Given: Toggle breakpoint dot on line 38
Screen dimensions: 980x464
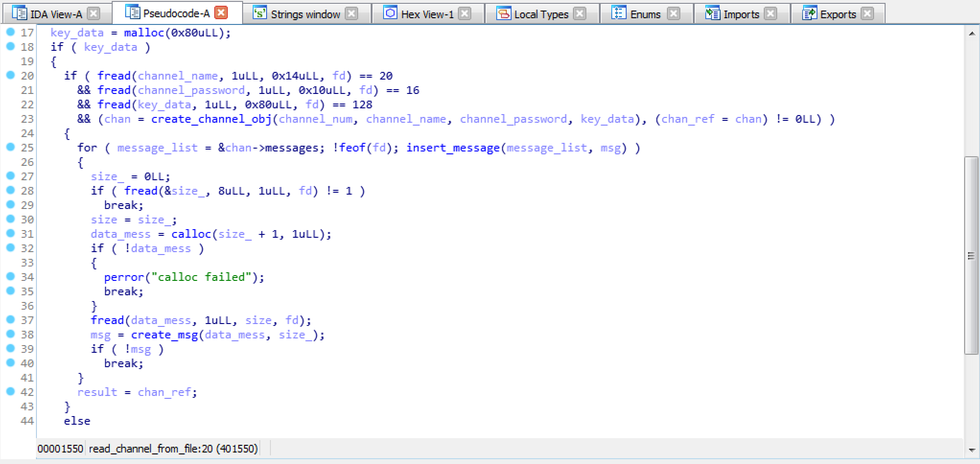Looking at the screenshot, I should [x=11, y=334].
